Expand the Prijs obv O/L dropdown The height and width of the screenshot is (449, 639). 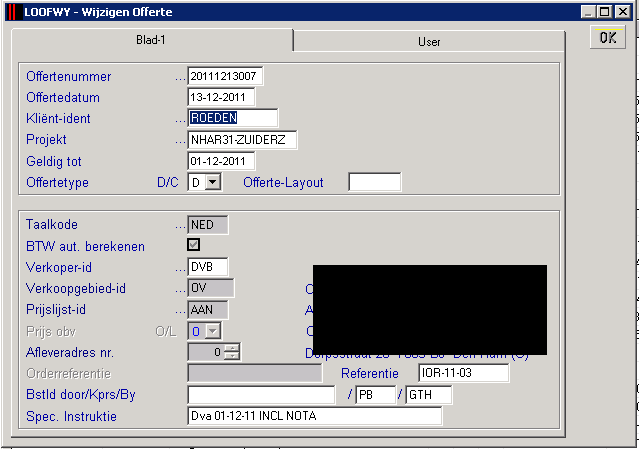click(x=213, y=331)
